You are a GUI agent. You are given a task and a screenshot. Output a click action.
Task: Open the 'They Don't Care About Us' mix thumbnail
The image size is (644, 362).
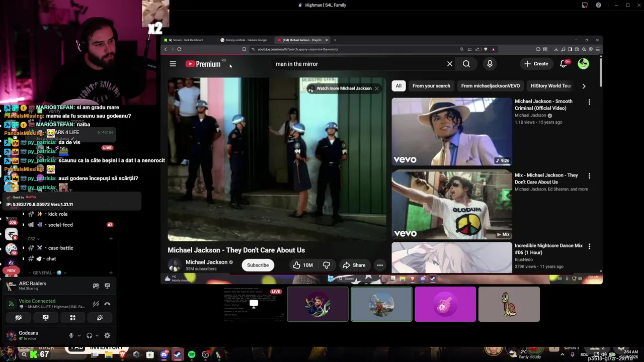click(451, 205)
